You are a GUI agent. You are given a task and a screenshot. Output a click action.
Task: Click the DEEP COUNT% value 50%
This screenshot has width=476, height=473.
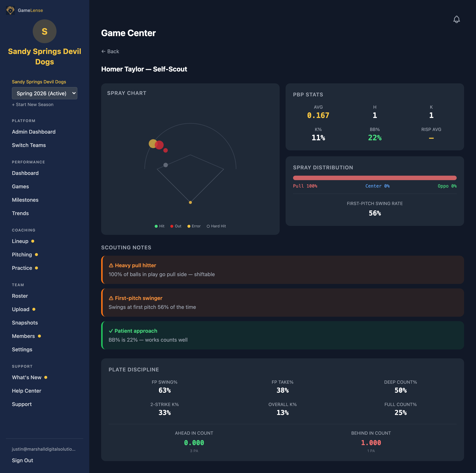(x=401, y=390)
